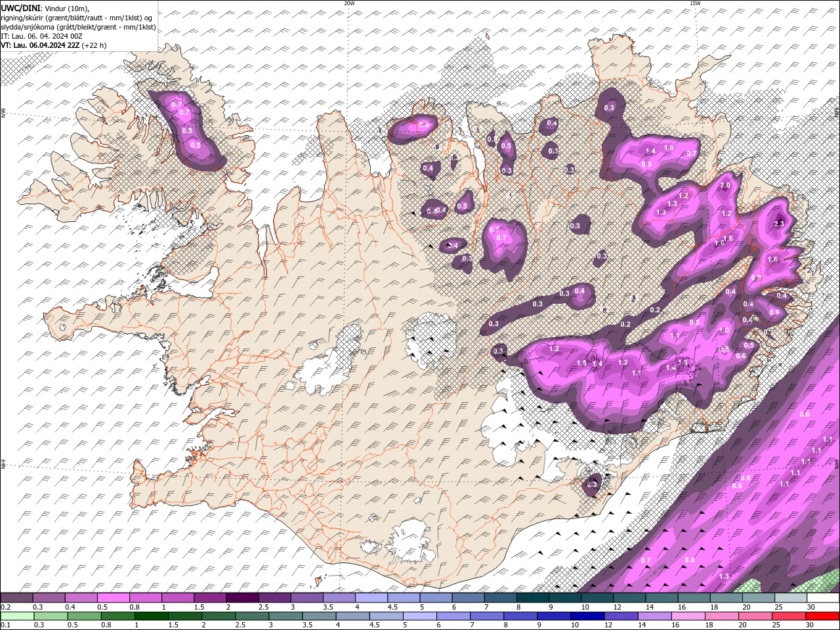The height and width of the screenshot is (630, 840).
Task: Click the 2.3 snowfall value on the map
Action: click(779, 224)
